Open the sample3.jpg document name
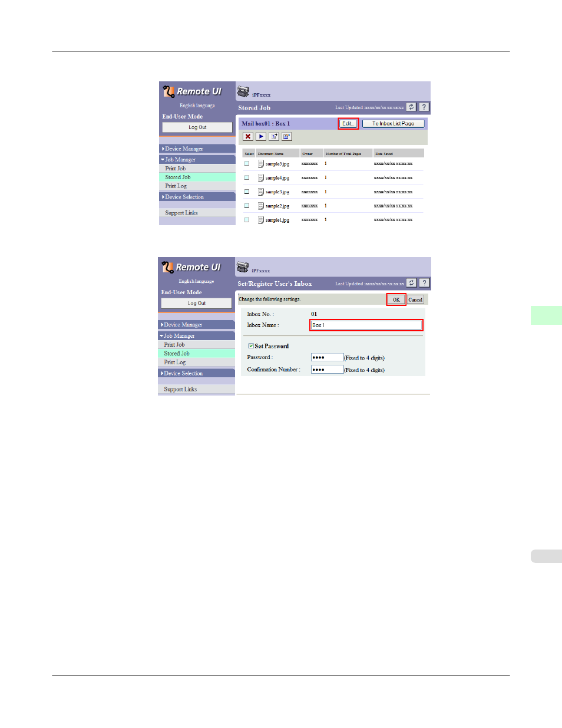Image resolution: width=562 pixels, height=728 pixels. pyautogui.click(x=277, y=192)
